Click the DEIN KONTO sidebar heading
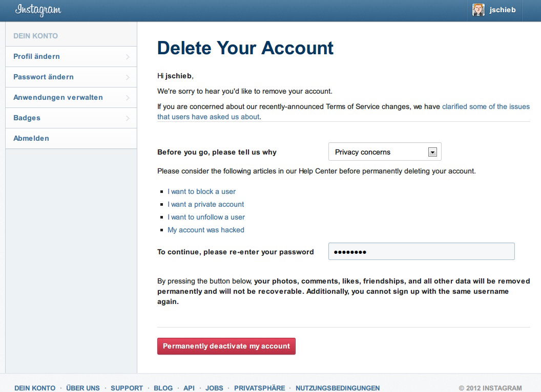541x392 pixels. coord(35,36)
